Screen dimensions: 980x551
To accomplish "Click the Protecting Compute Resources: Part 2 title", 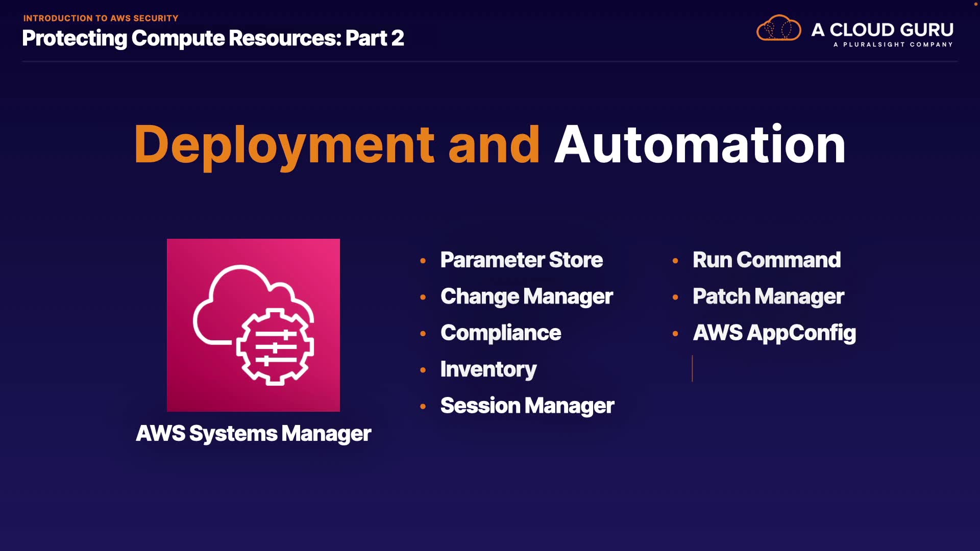I will pyautogui.click(x=213, y=38).
